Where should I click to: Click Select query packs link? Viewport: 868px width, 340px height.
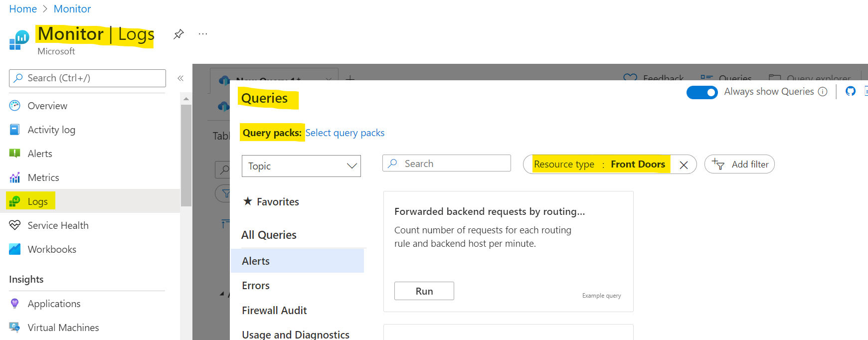tap(345, 133)
